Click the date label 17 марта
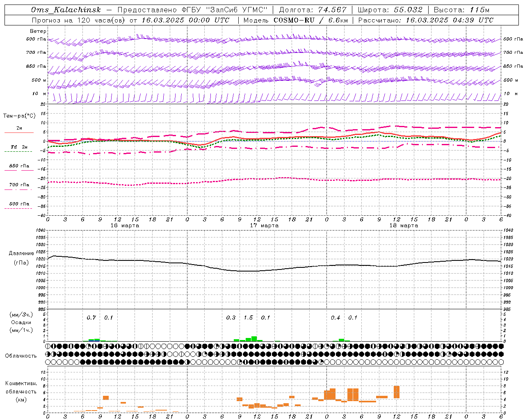 [x=264, y=225]
